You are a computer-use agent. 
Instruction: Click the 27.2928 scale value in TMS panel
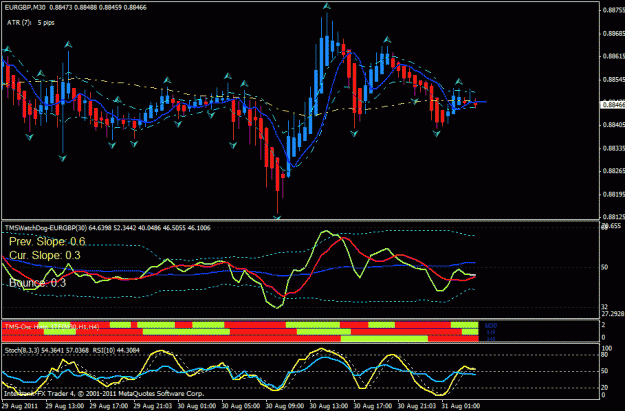(x=613, y=314)
